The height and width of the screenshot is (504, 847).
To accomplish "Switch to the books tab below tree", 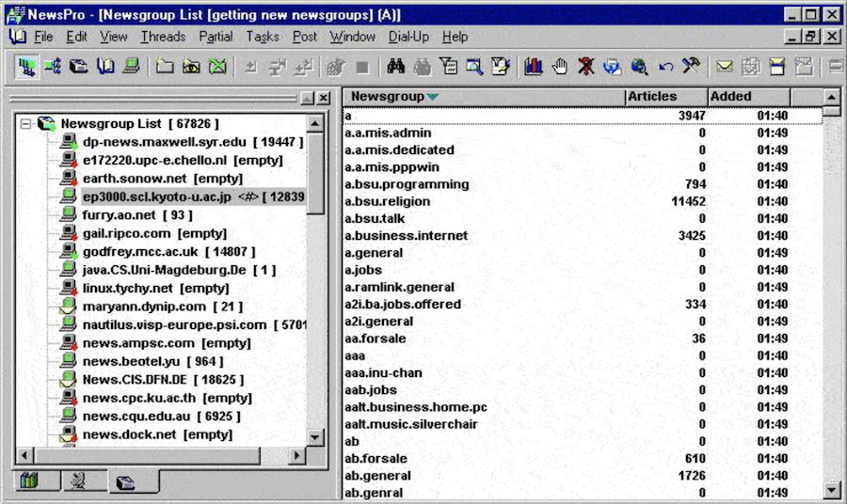I will point(29,481).
